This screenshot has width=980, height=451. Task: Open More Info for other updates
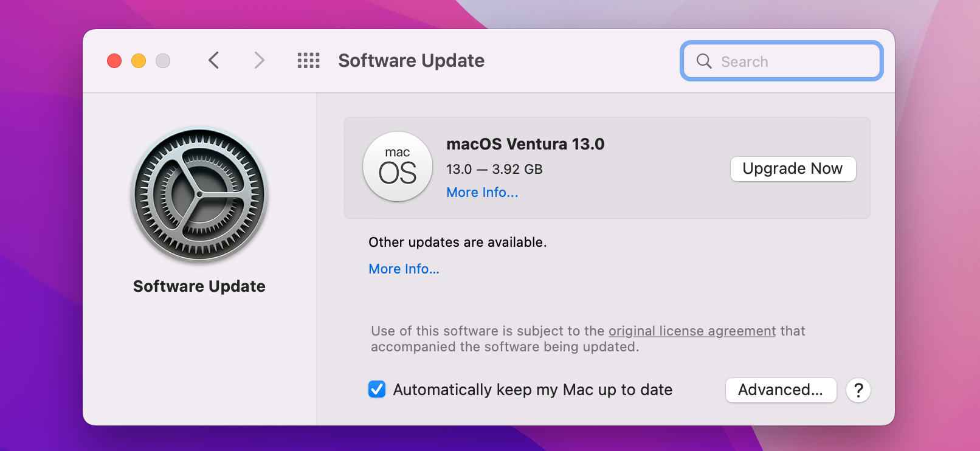click(404, 269)
